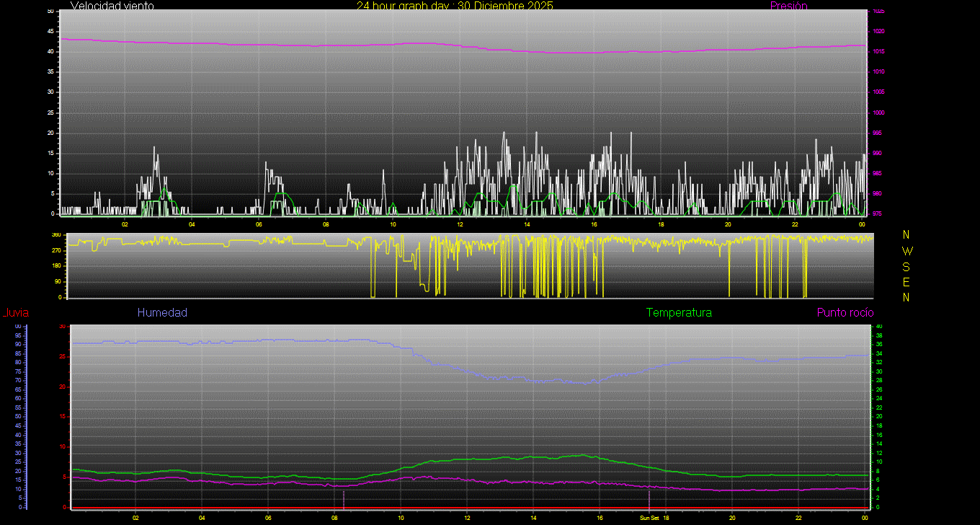
Task: Click hour 02 on wind graph axis
Action: [125, 224]
